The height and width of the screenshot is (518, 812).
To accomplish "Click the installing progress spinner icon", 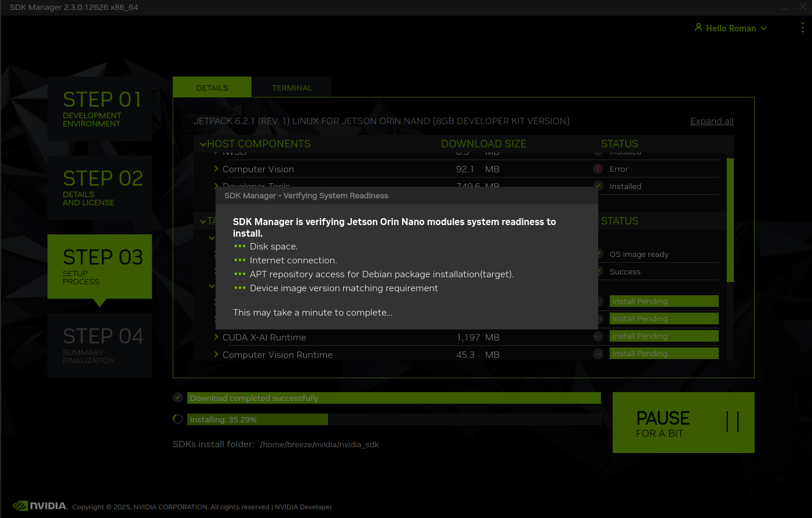I will (178, 419).
